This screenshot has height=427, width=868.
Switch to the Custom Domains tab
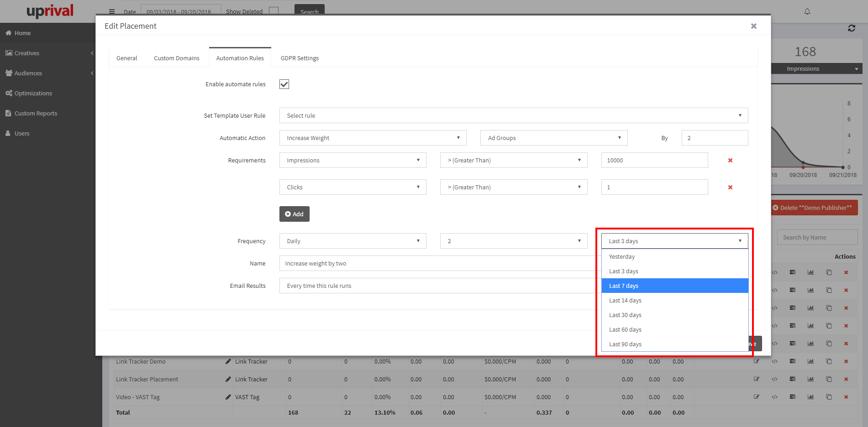[177, 58]
